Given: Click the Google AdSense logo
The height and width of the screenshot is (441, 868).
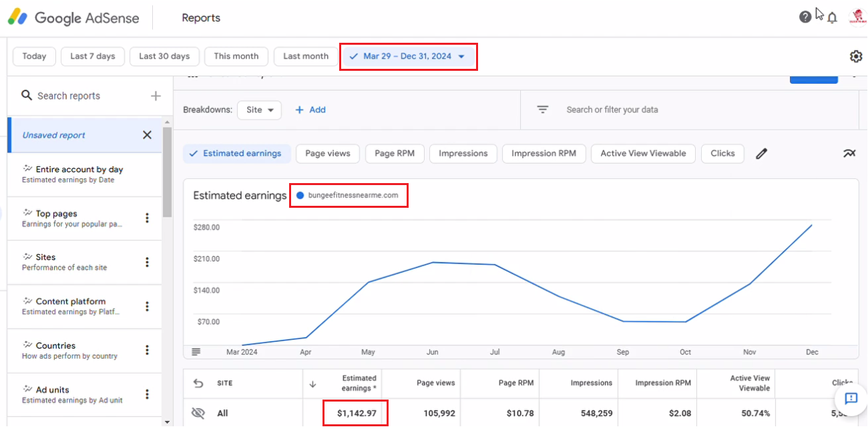Looking at the screenshot, I should (73, 18).
